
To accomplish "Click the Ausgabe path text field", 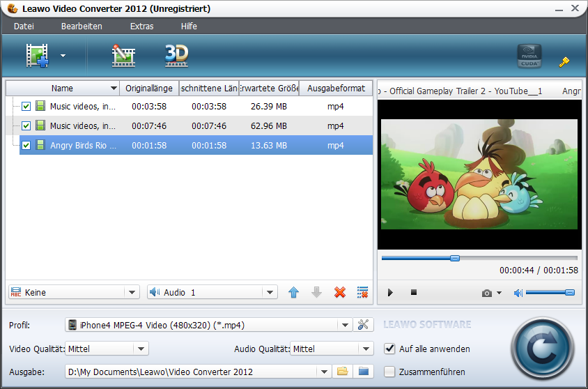I will point(192,372).
